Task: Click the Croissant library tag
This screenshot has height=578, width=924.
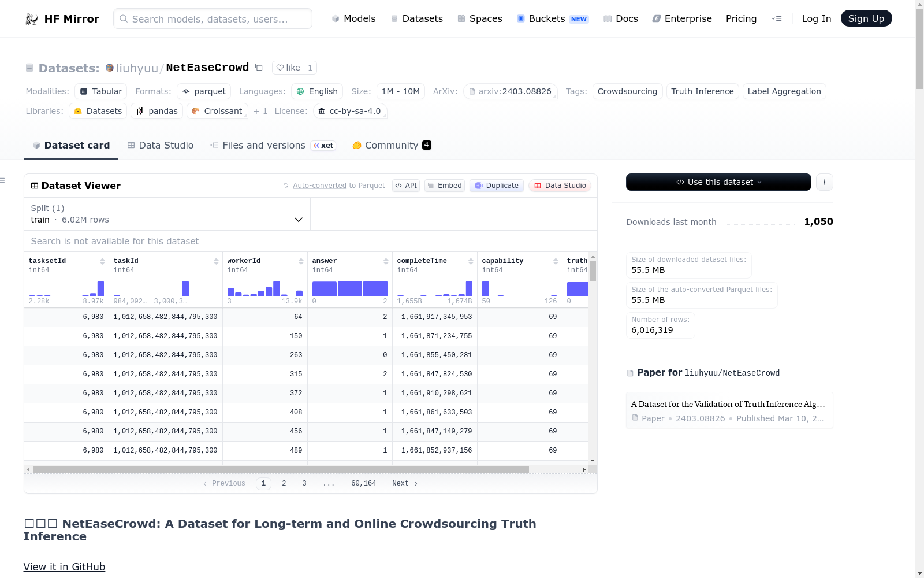Action: coord(217,111)
